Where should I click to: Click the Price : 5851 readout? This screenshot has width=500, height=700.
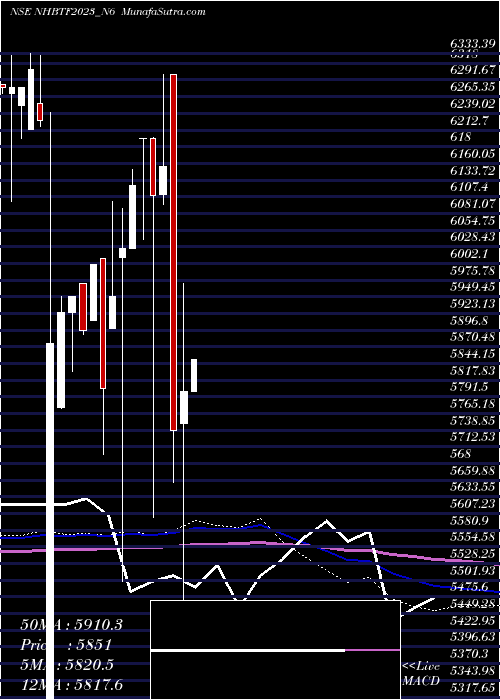pyautogui.click(x=65, y=645)
